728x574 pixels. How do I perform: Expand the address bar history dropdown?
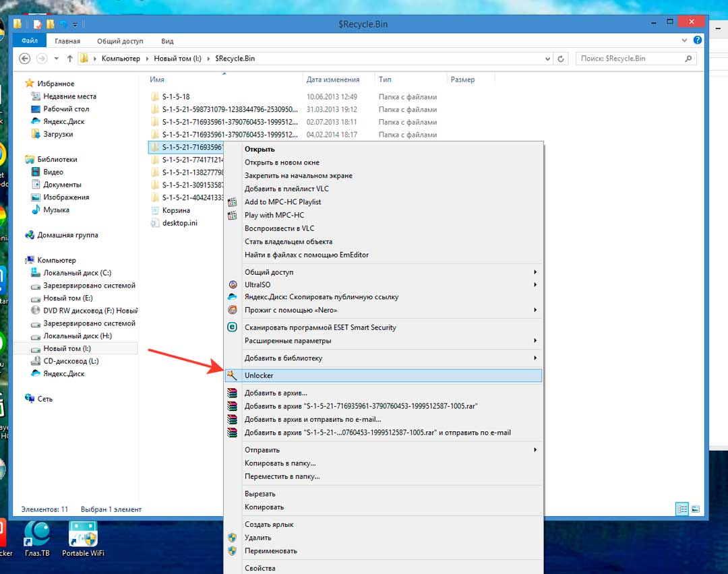tap(548, 59)
